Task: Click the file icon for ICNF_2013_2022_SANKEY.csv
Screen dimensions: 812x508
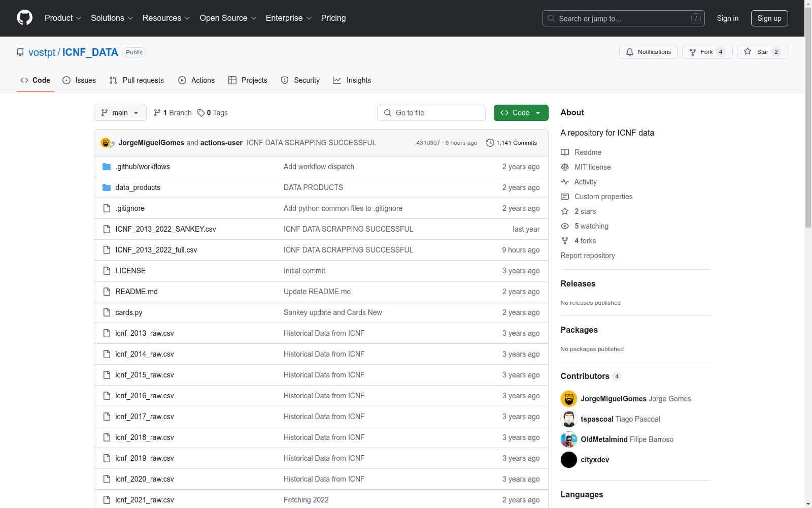Action: (x=107, y=229)
